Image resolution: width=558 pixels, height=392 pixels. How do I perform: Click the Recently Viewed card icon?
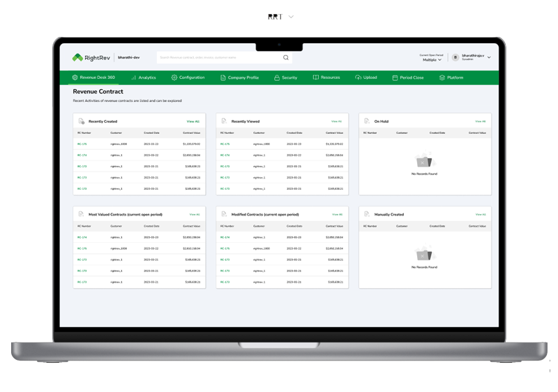224,121
